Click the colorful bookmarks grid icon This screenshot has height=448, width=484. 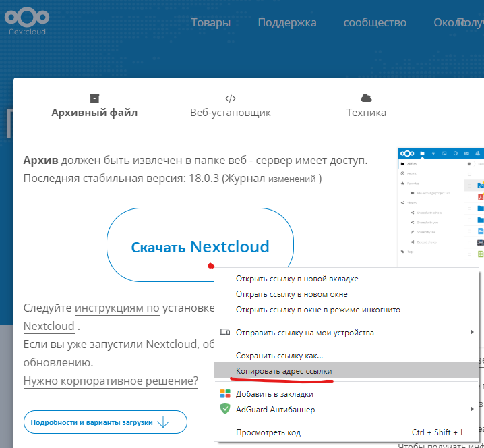click(225, 394)
